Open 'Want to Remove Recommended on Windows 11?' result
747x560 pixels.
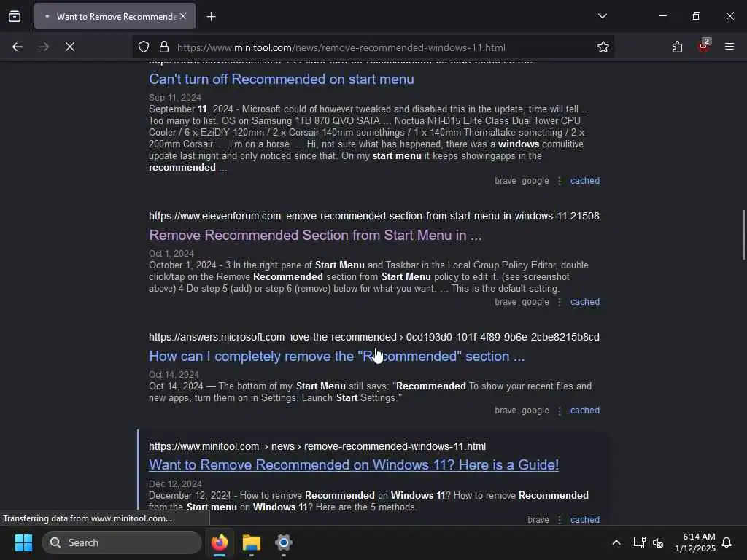[x=354, y=464]
